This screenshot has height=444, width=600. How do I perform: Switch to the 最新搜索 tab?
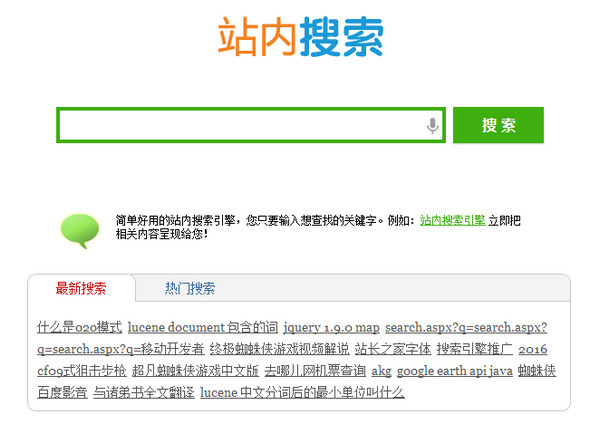point(81,289)
